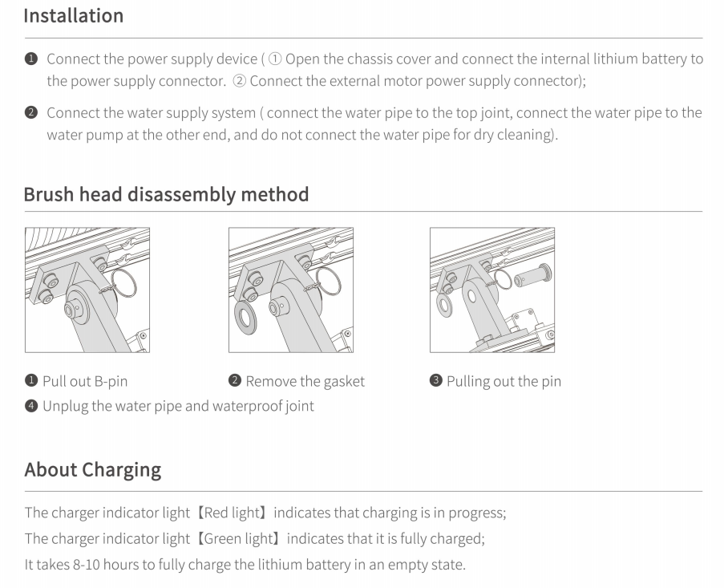Select the Unplug the water pipe and waterproof joint text
Viewport: 724px width, 588px height.
[178, 407]
